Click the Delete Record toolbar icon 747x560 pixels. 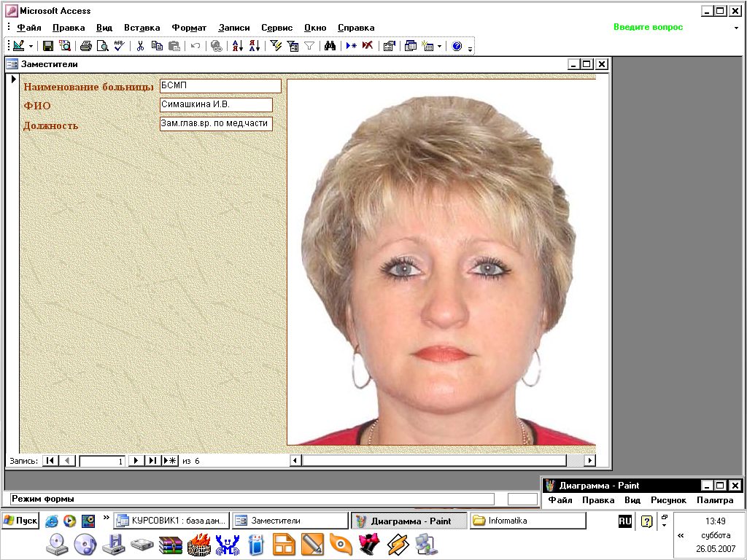click(368, 46)
